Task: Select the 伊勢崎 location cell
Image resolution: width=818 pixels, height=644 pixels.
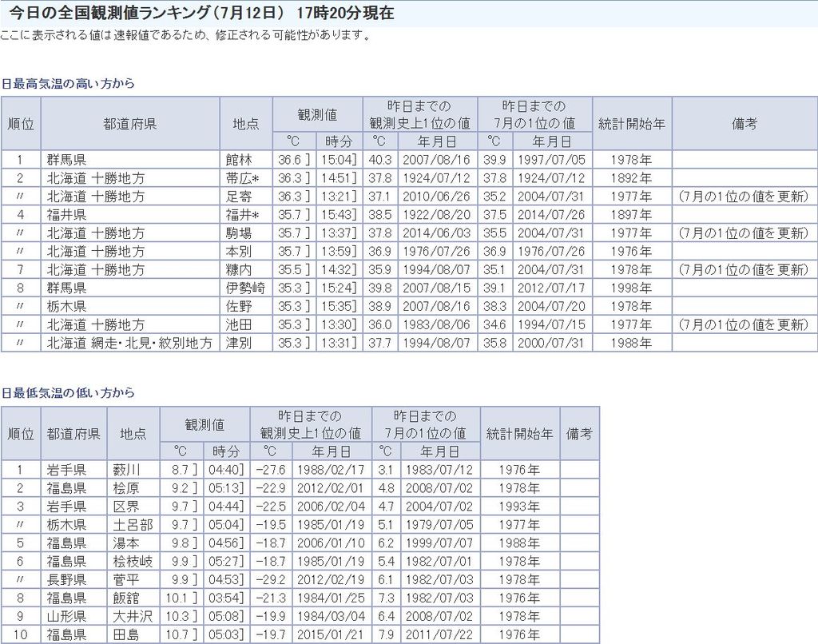Action: point(245,288)
